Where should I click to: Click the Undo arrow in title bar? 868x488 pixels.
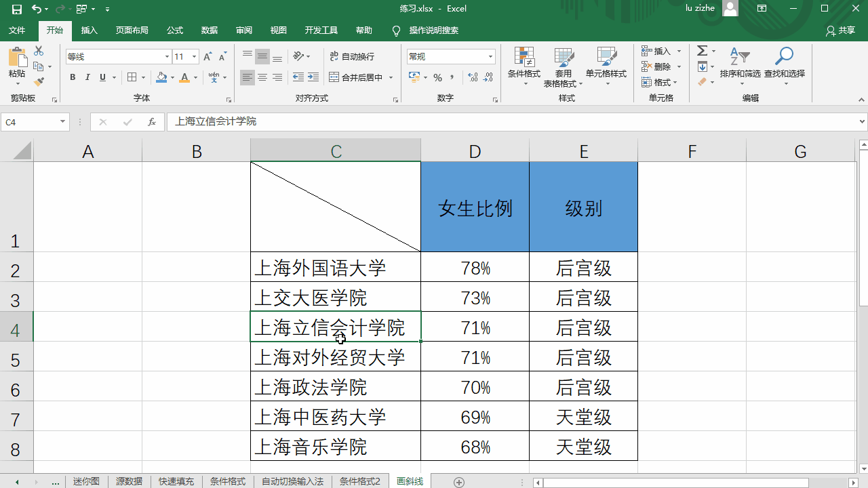[36, 9]
